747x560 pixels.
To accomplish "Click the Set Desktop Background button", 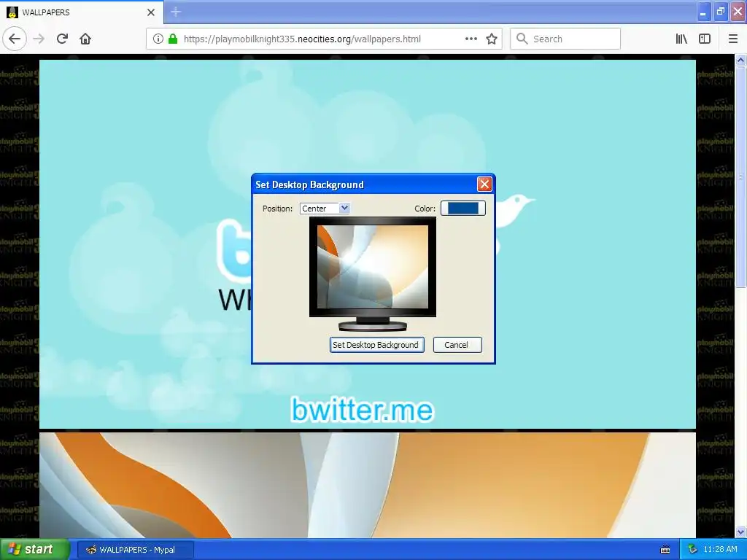I will (377, 345).
